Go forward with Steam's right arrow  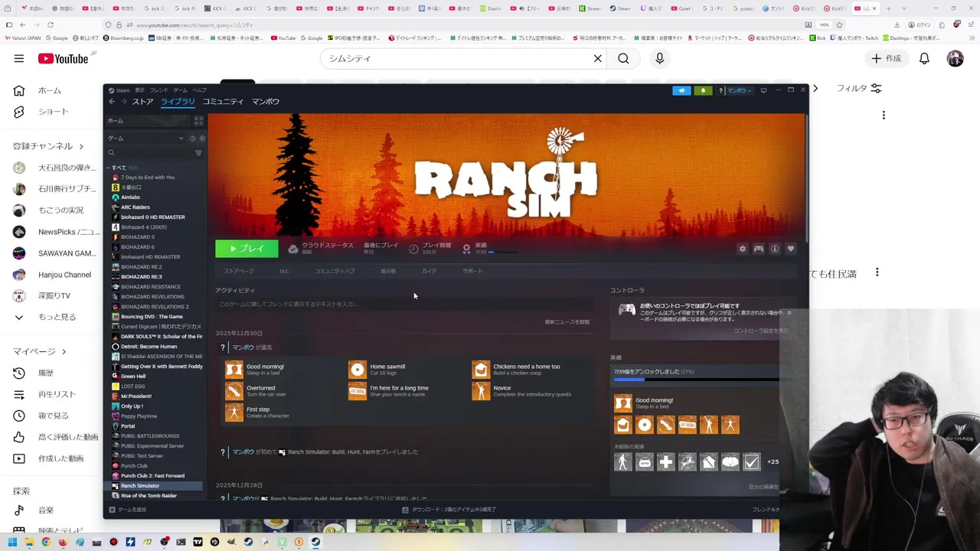124,102
